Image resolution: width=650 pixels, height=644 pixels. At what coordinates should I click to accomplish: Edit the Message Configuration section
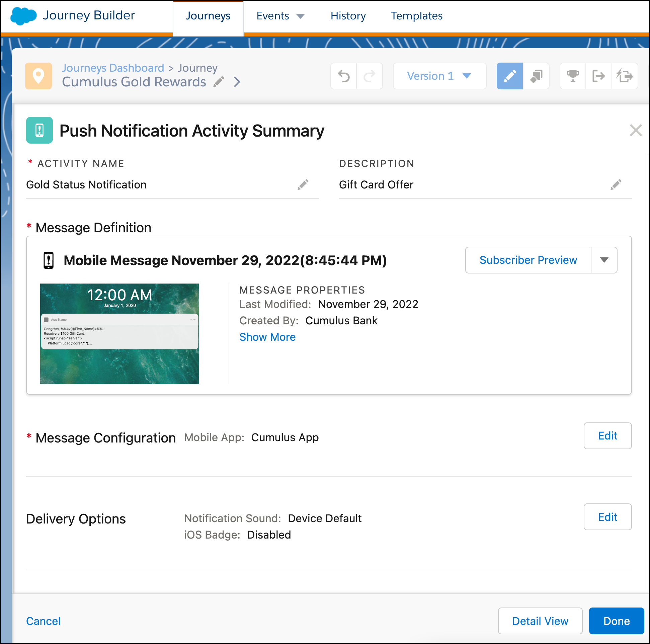607,436
